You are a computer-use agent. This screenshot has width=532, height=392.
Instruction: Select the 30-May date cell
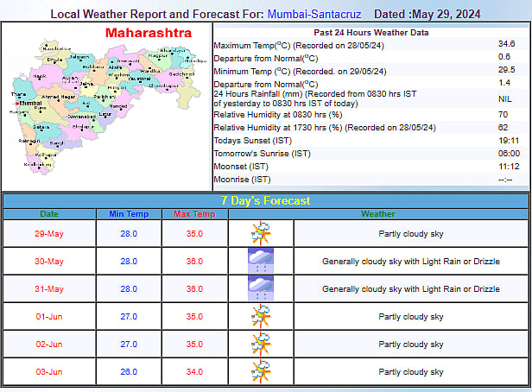pyautogui.click(x=50, y=262)
